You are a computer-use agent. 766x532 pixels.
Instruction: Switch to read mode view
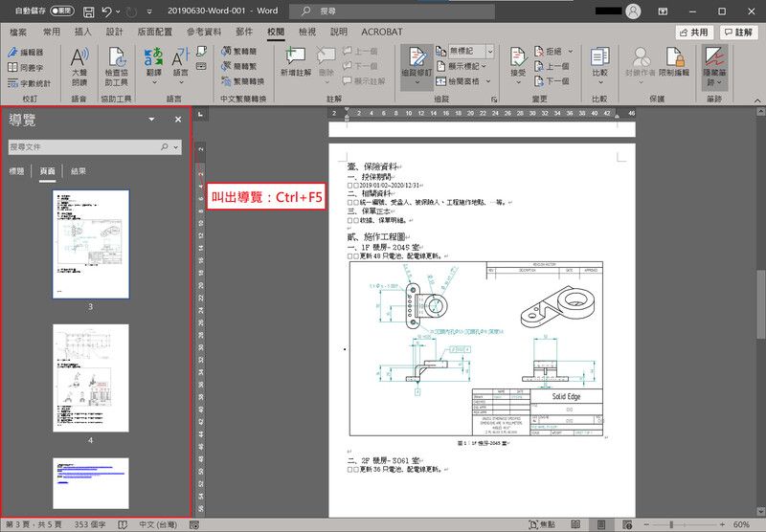[576, 524]
